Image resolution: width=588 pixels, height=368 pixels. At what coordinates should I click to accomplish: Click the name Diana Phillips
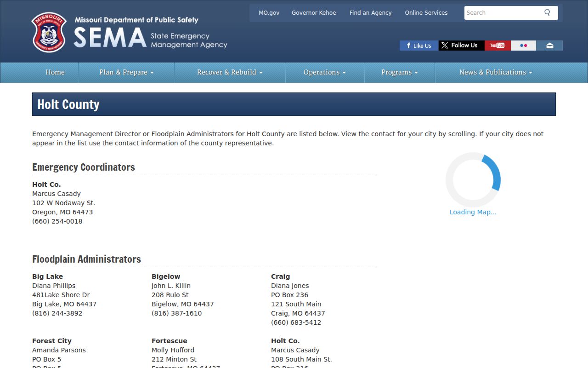[54, 286]
